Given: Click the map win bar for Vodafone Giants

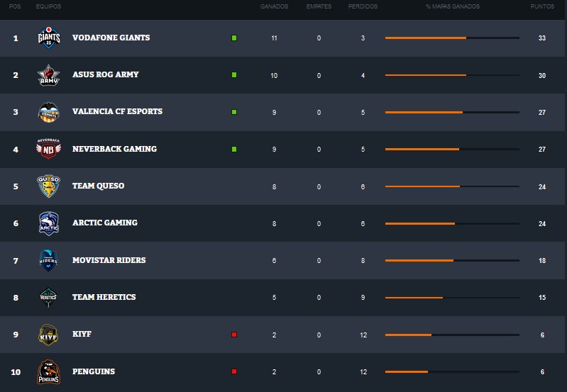Looking at the screenshot, I should pos(452,38).
